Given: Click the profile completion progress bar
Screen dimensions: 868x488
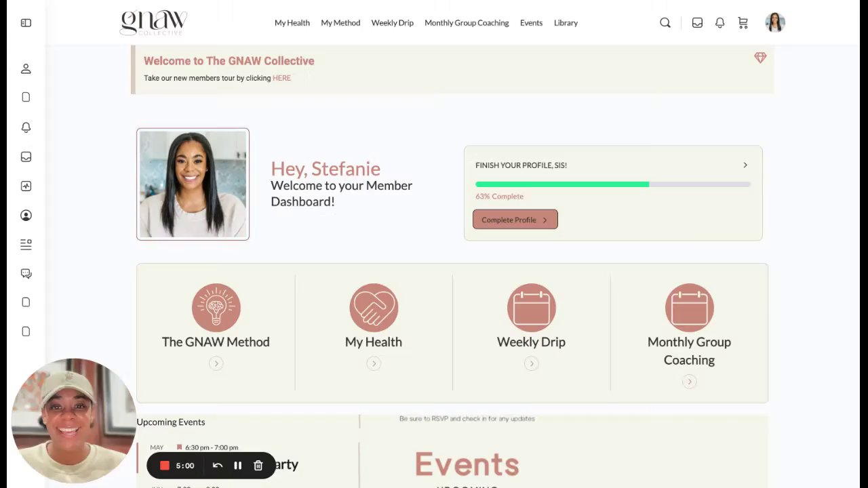Looking at the screenshot, I should pos(613,184).
